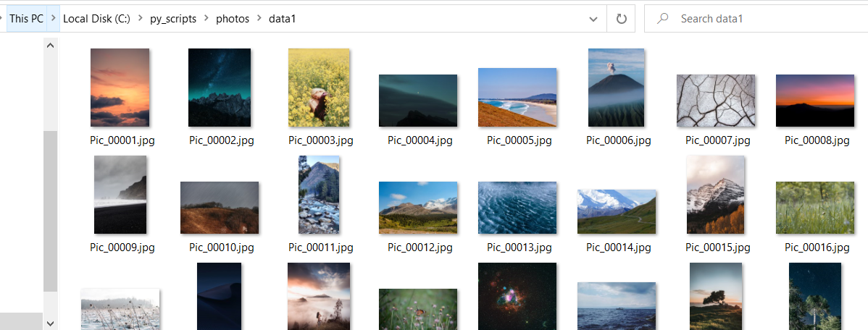Image resolution: width=868 pixels, height=330 pixels.
Task: Click Pic_00015.jpg snowy mountain thumbnail
Action: (x=716, y=195)
